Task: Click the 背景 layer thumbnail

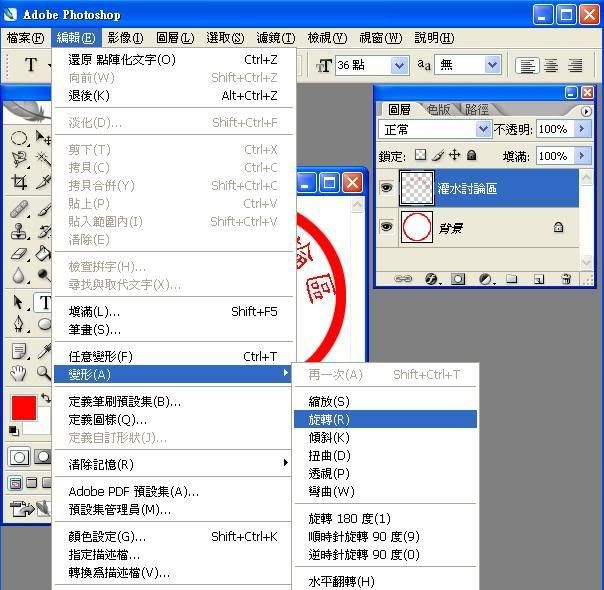Action: click(416, 227)
